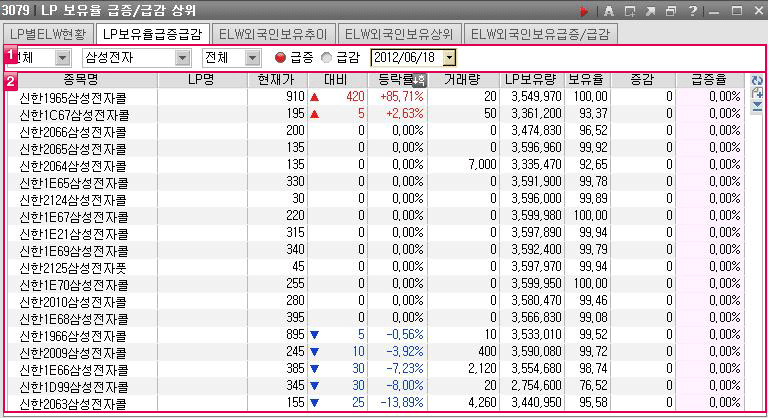Select the row 신한1E66삼성전자콜
The height and width of the screenshot is (418, 768).
pos(375,369)
